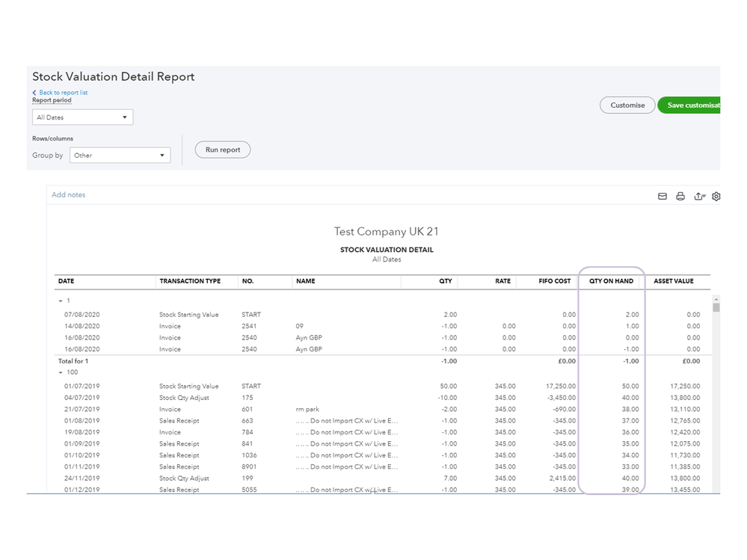Viewport: 747px width, 560px height.
Task: Open the Group by Other dropdown
Action: tap(120, 156)
